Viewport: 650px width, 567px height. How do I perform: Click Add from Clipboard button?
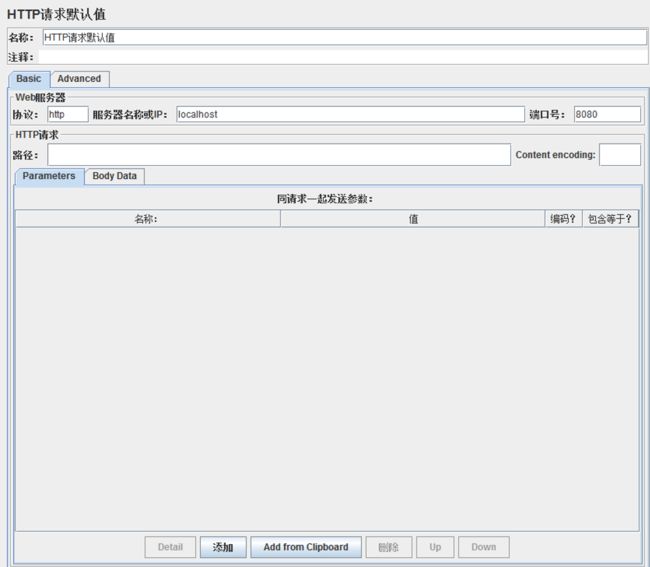point(306,547)
